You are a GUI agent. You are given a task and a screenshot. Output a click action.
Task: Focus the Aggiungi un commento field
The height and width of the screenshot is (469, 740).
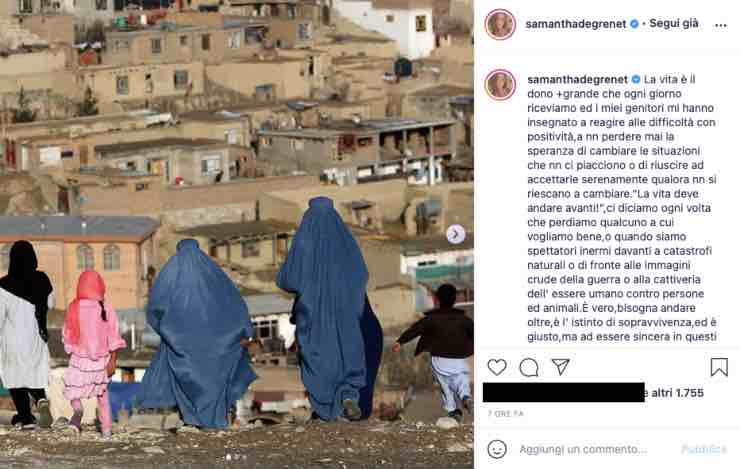point(597,449)
